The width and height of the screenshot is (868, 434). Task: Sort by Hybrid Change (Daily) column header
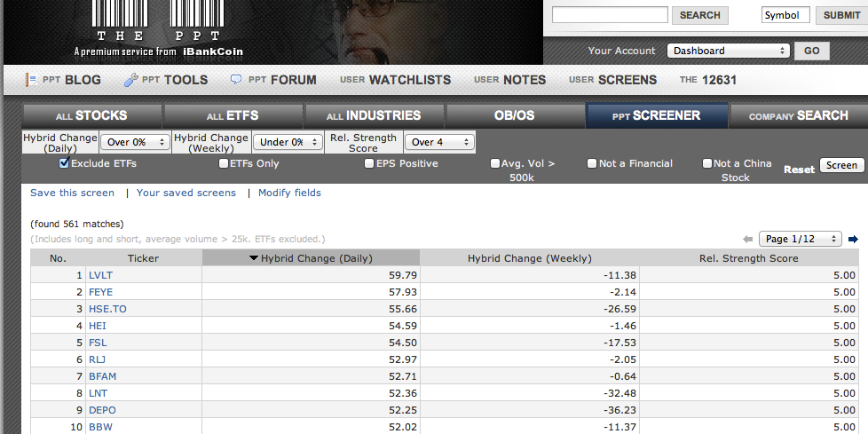tap(312, 258)
